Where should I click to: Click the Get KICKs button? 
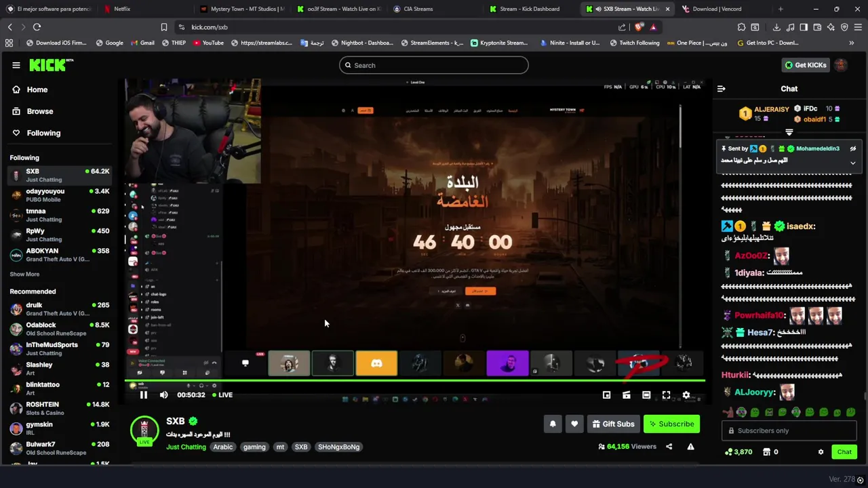[806, 65]
